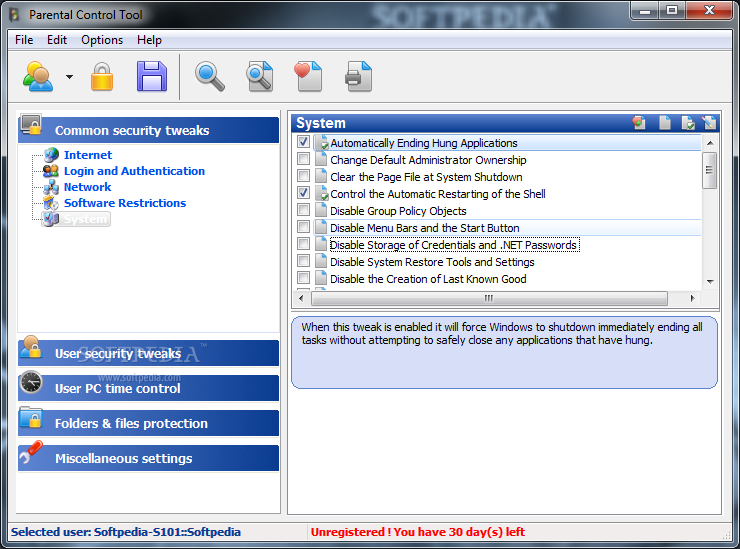
Task: Click the 'Unregistered ! You have 30 day(s) left' notice
Action: pos(418,532)
